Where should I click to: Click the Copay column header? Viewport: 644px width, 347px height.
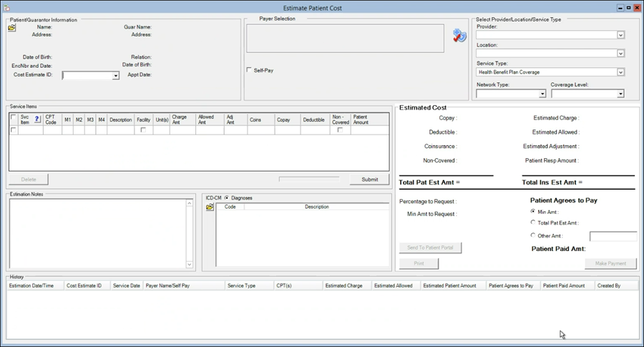click(x=287, y=119)
